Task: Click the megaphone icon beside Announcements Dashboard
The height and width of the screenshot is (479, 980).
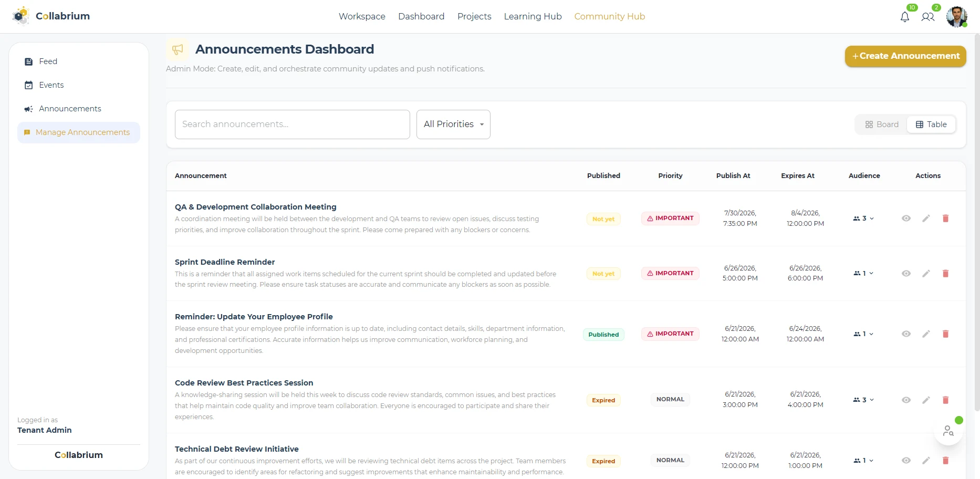Action: click(178, 49)
